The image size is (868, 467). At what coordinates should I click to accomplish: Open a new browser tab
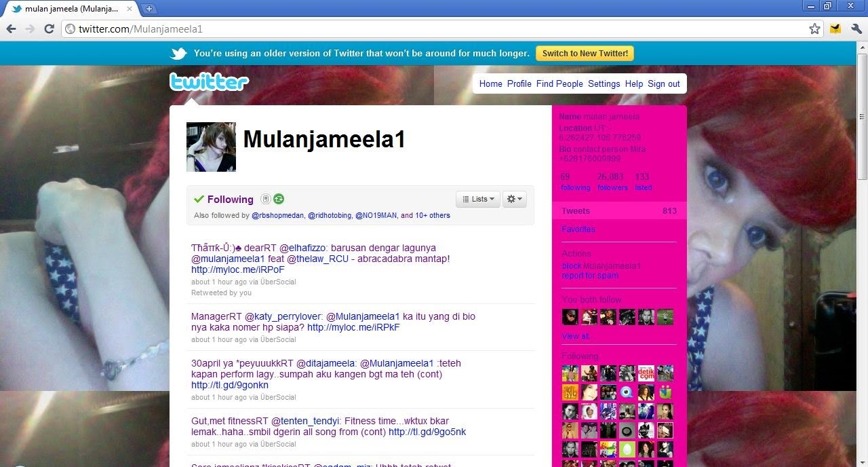[149, 9]
